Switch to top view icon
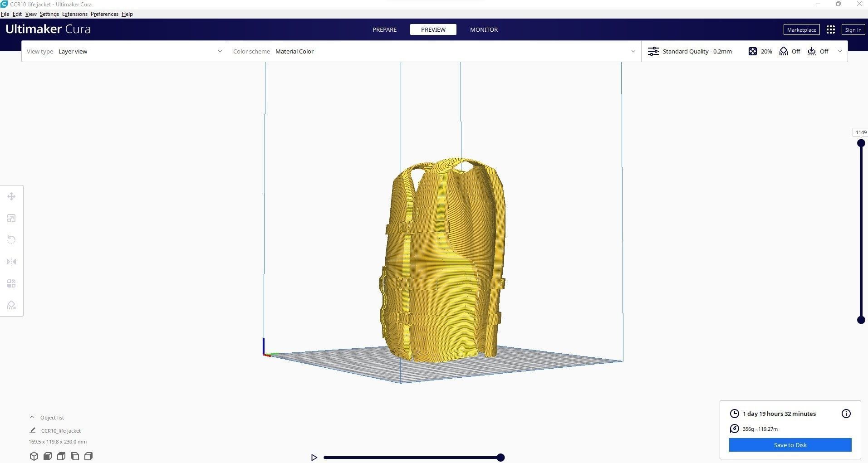The image size is (868, 463). 61,456
